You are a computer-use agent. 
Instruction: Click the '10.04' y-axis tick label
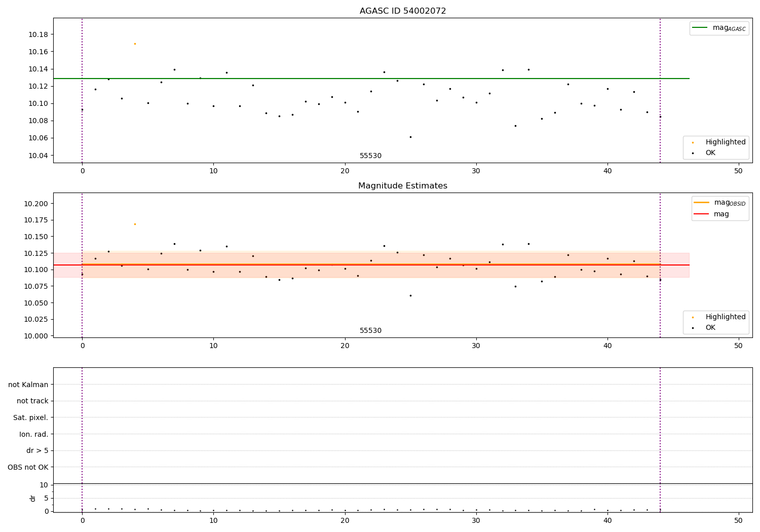point(39,156)
